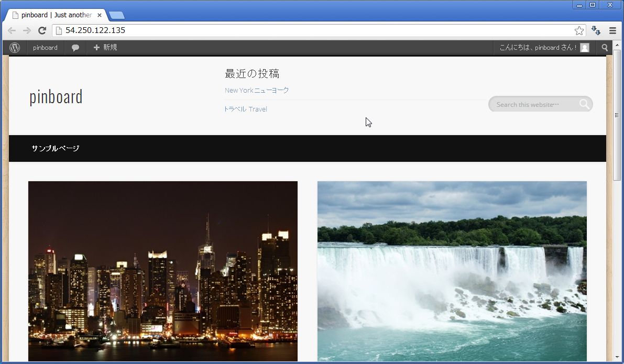Click the vertical scrollbar thumb

click(617, 115)
